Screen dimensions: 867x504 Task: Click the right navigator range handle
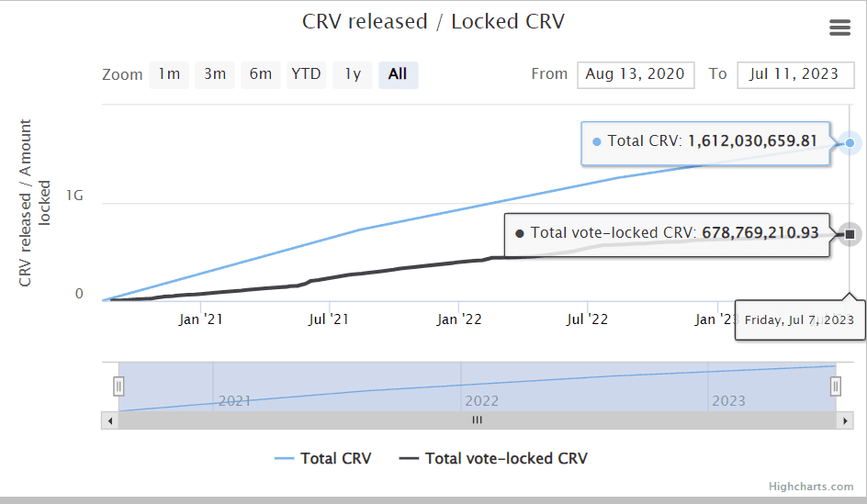point(836,386)
